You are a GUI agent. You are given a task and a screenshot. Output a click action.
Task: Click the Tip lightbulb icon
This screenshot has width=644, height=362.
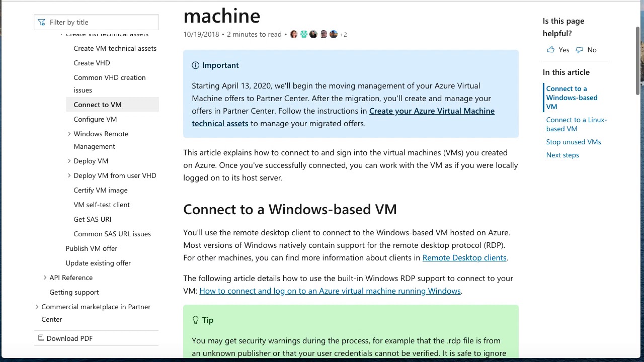click(196, 320)
